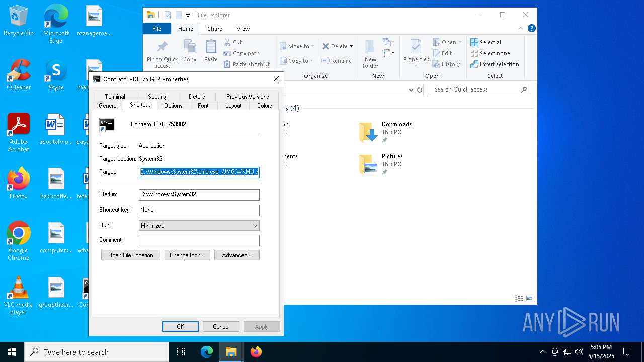Confirm properties with OK button
Viewport: 644px width, 362px height.
click(180, 327)
